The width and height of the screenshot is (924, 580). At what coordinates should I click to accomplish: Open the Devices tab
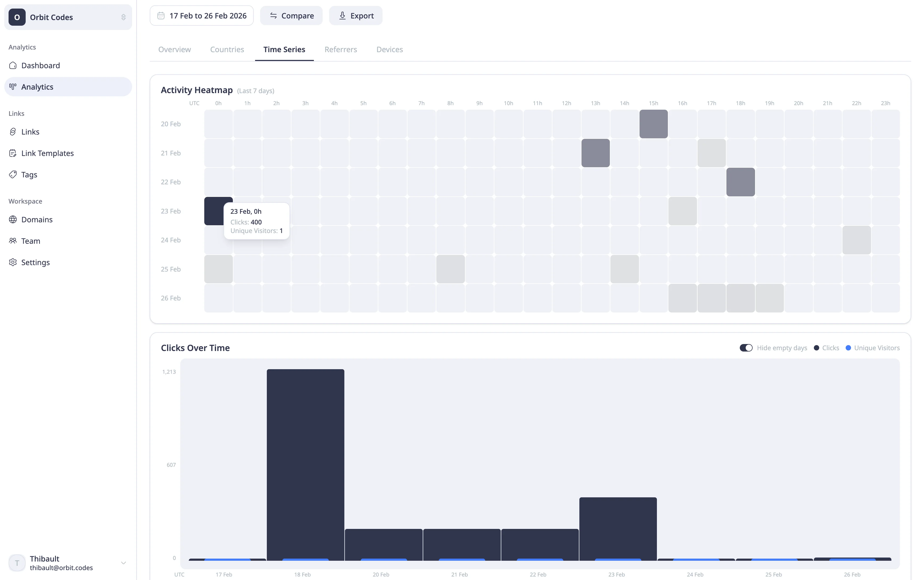coord(389,49)
